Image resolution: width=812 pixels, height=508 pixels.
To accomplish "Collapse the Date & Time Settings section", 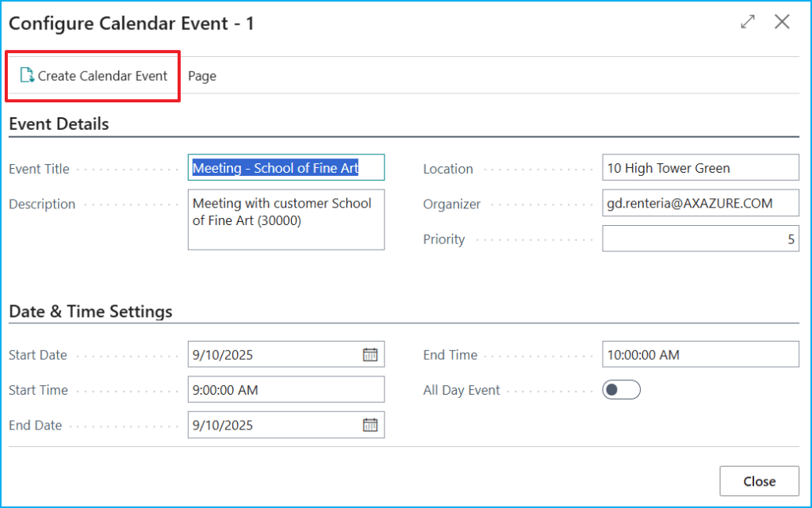I will click(90, 311).
